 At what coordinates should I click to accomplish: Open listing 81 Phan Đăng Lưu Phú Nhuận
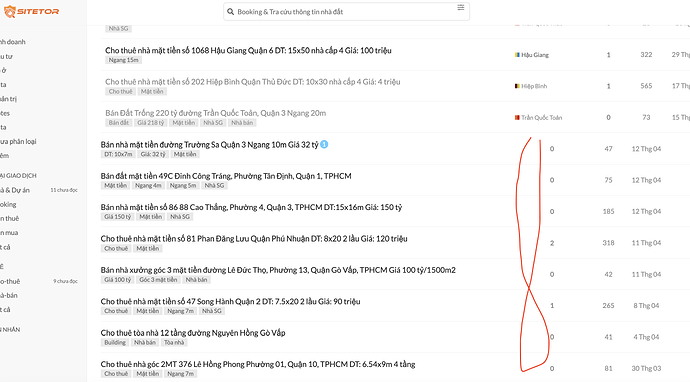pos(254,239)
